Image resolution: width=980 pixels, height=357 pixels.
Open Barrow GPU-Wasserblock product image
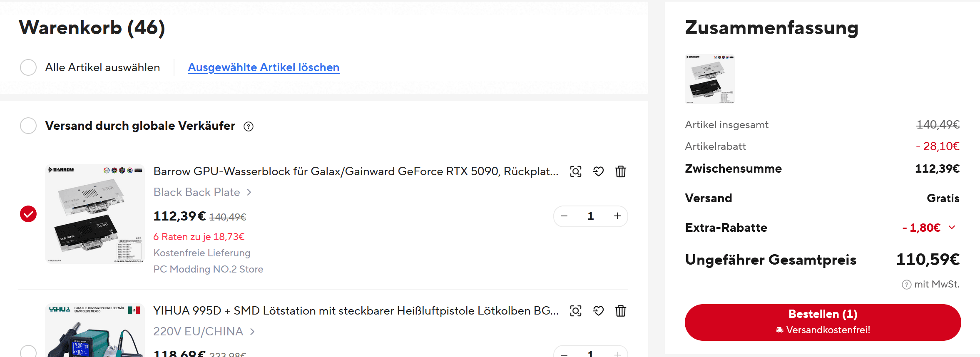click(95, 214)
